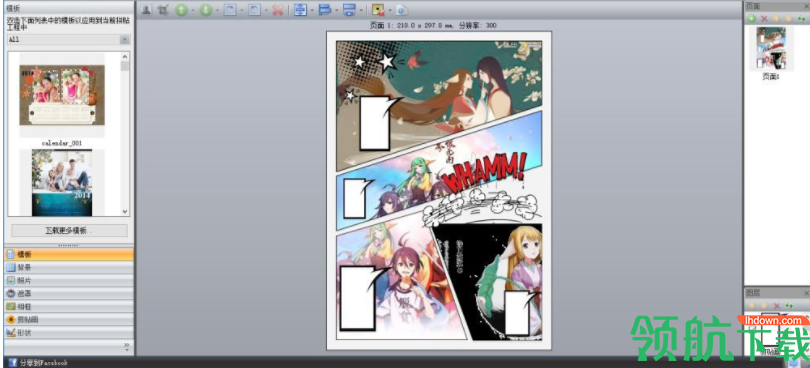The image size is (810, 368).
Task: Add a new page with green plus icon
Action: pos(752,19)
